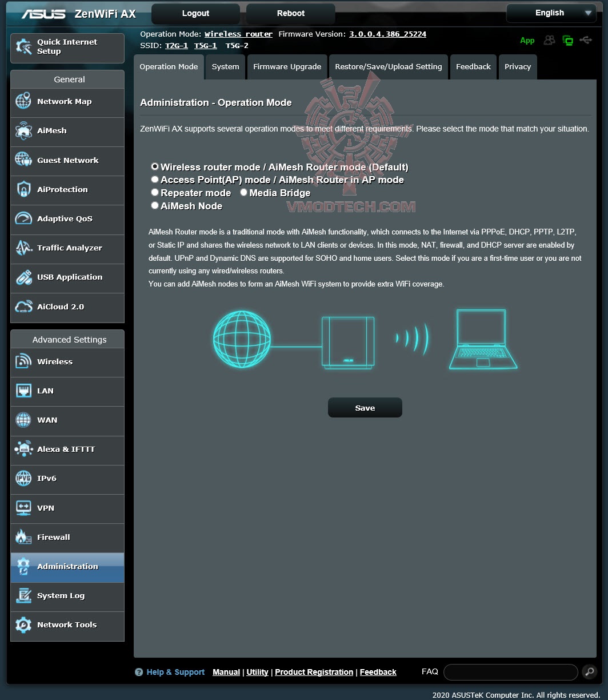Click the AiProtection shield icon
Screen dimensions: 608x700
coord(23,189)
